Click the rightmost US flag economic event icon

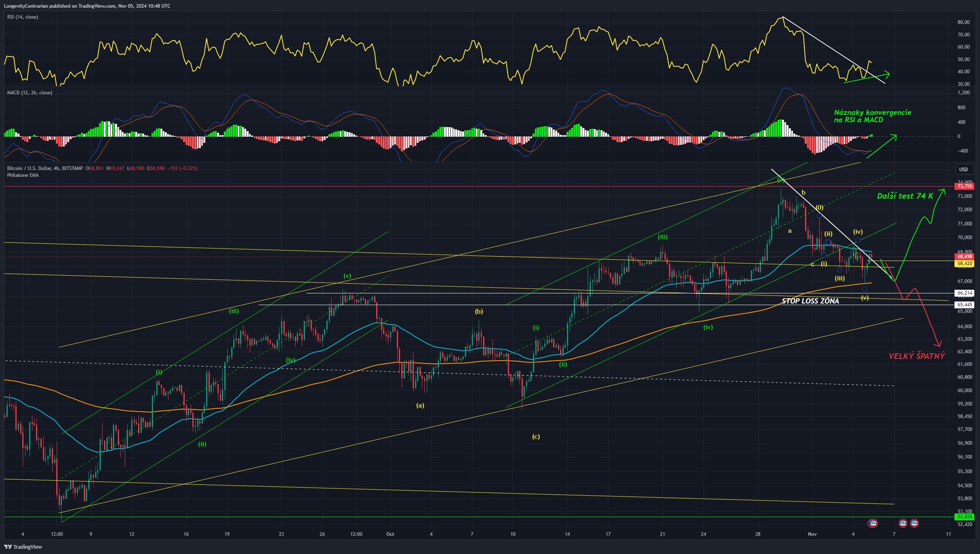(x=914, y=523)
